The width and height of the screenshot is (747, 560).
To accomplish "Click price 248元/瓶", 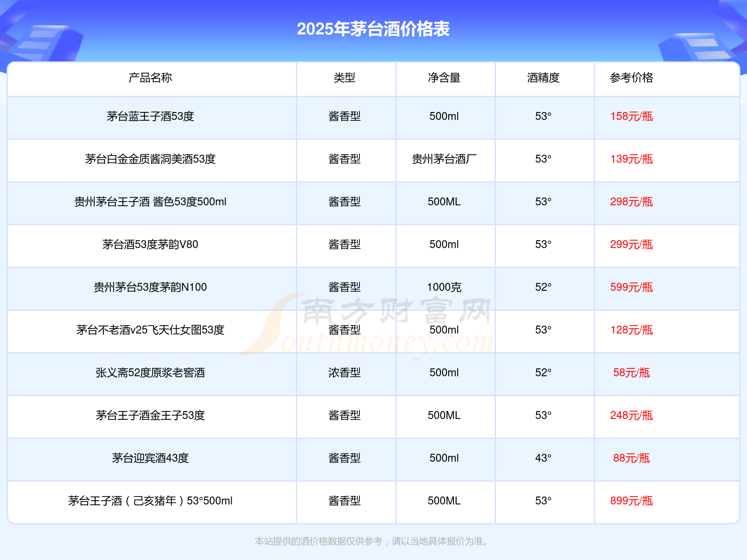I will pyautogui.click(x=632, y=415).
